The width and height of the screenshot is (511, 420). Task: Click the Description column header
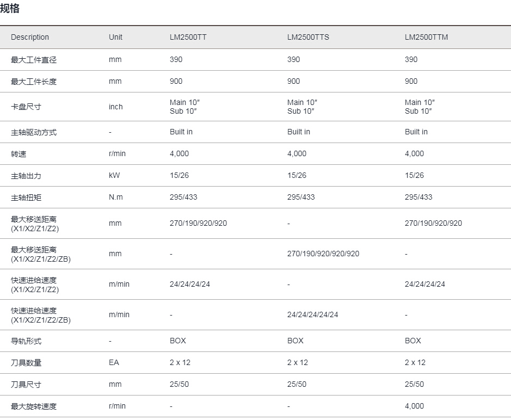pyautogui.click(x=30, y=37)
